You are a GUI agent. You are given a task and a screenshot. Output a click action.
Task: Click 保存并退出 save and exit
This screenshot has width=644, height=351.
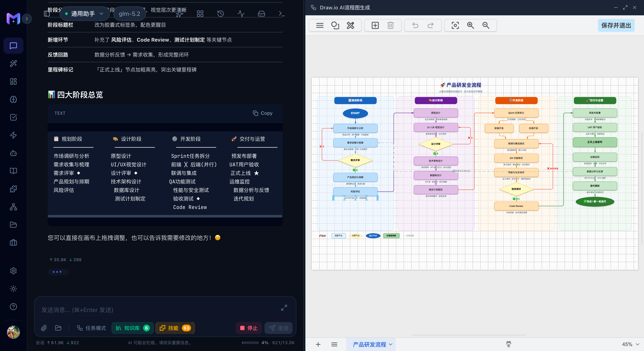click(x=616, y=25)
